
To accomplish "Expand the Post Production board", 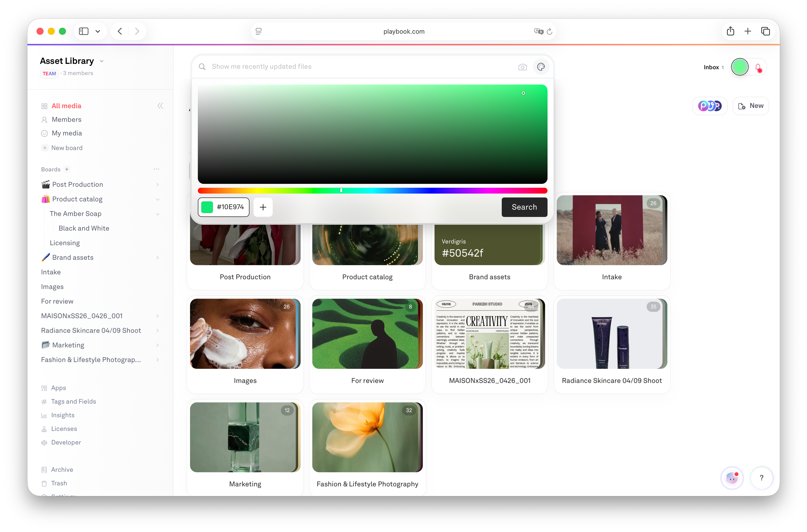I will 158,184.
